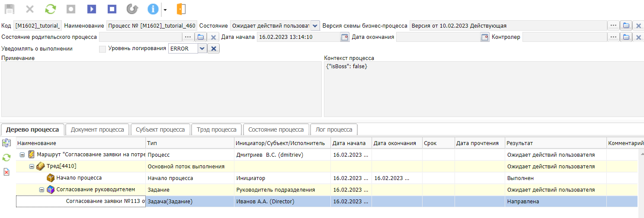Open the Лог процесса tab
The image size is (644, 218).
click(x=333, y=130)
